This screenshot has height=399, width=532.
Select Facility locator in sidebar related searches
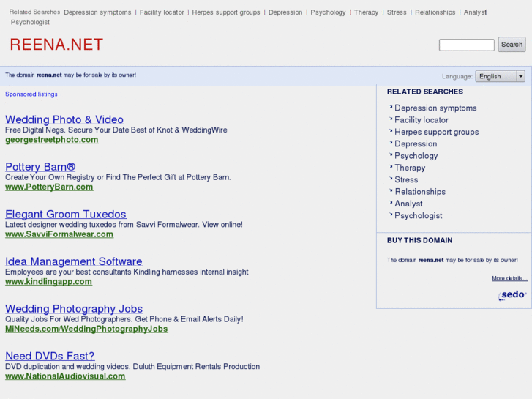(x=422, y=120)
